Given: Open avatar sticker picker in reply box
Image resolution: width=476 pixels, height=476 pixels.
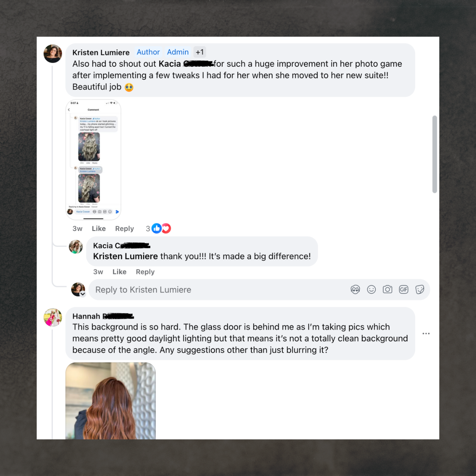Looking at the screenshot, I should (x=355, y=290).
